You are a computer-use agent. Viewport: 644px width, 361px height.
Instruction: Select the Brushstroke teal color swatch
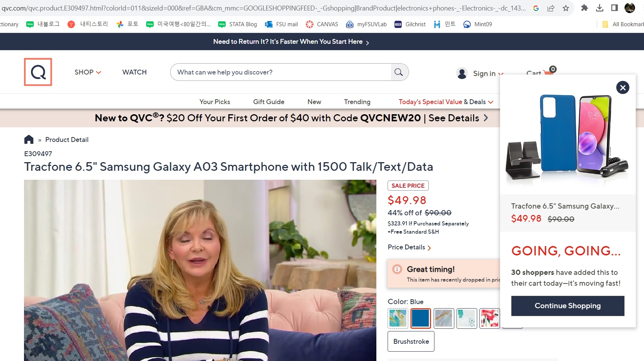[x=398, y=318]
